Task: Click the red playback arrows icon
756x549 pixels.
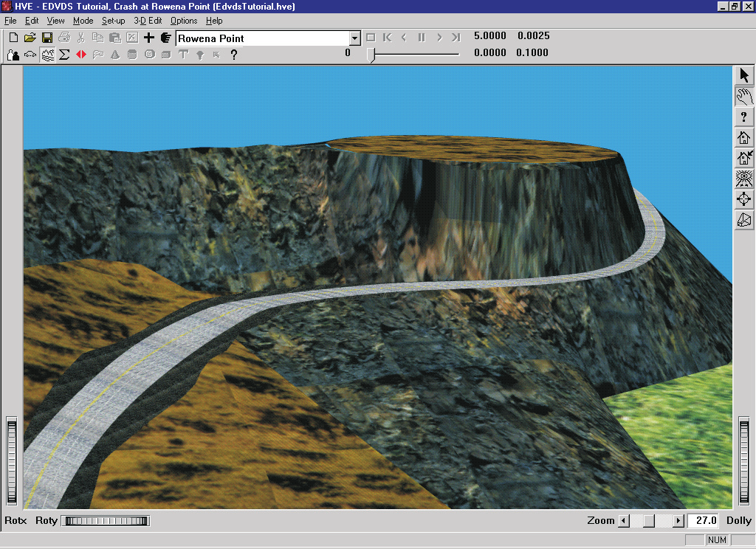Action: click(81, 55)
